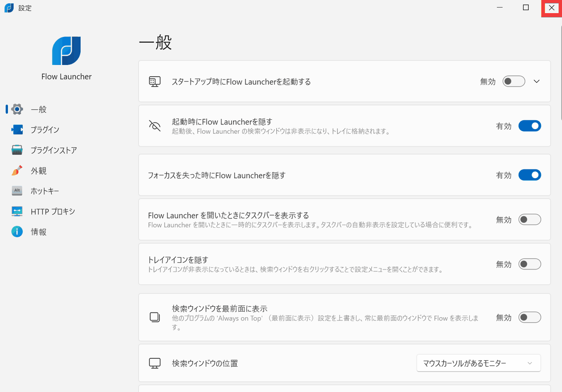Click the Alt key icon beside ホットキー
This screenshot has height=392, width=562.
17,191
